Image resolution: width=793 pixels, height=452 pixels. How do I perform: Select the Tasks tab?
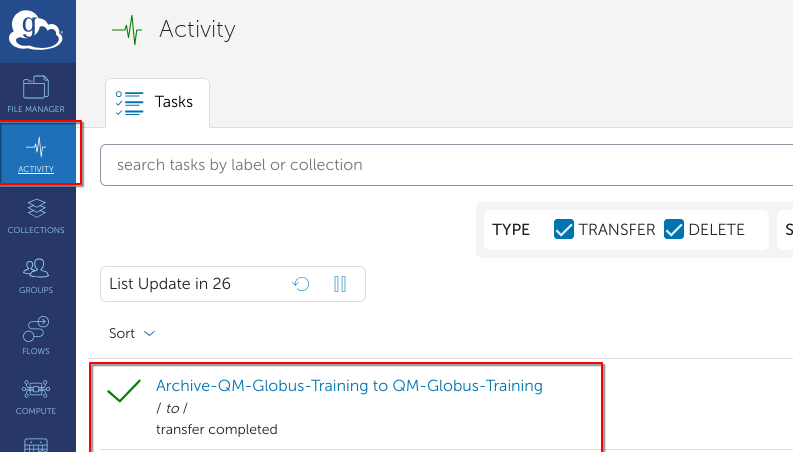click(x=157, y=102)
